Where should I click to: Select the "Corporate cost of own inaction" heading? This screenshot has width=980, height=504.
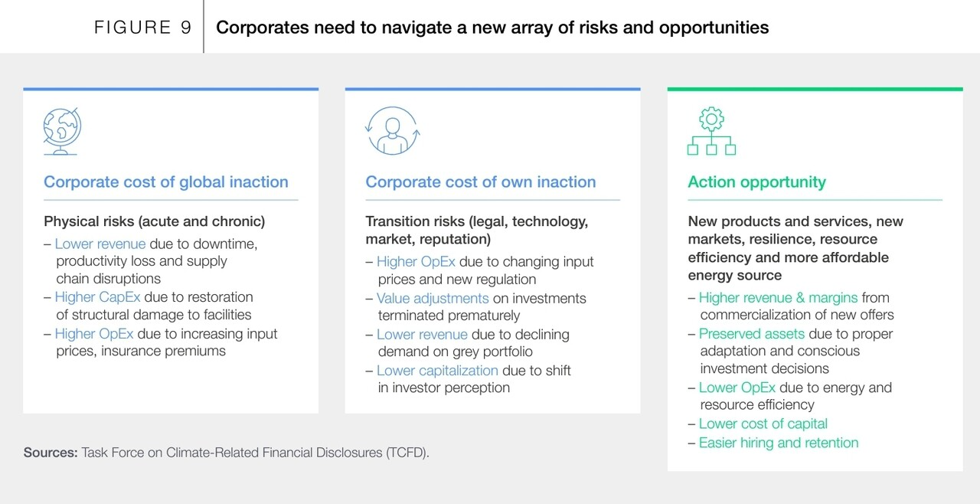480,182
